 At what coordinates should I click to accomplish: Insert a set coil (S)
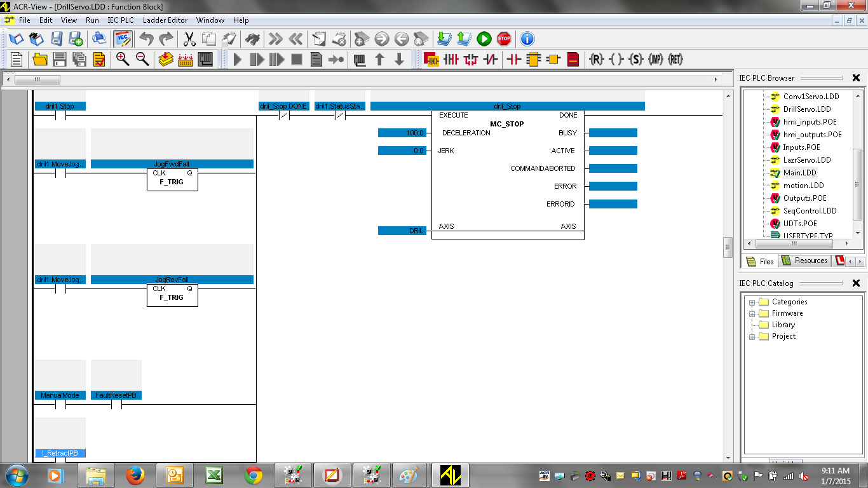[x=635, y=60]
